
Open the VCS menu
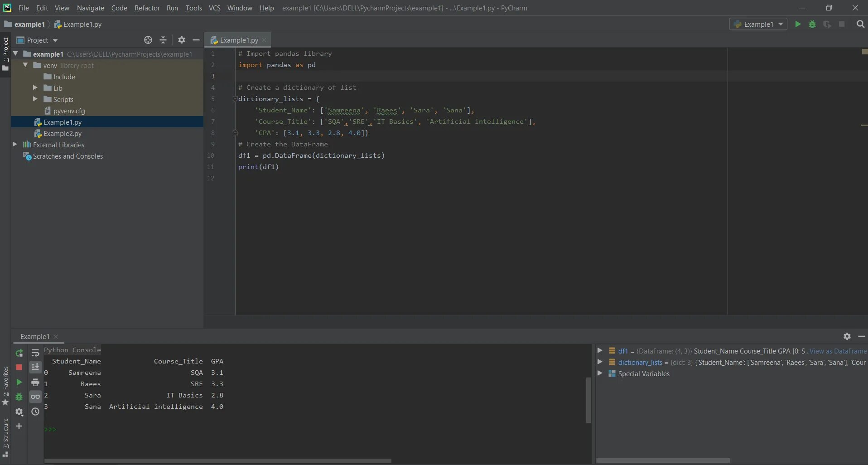(x=214, y=8)
